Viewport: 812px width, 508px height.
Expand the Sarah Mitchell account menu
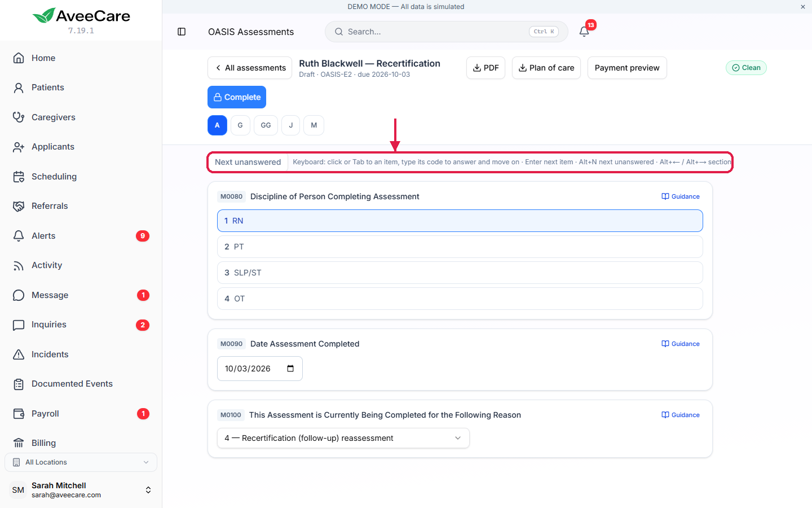(x=81, y=490)
